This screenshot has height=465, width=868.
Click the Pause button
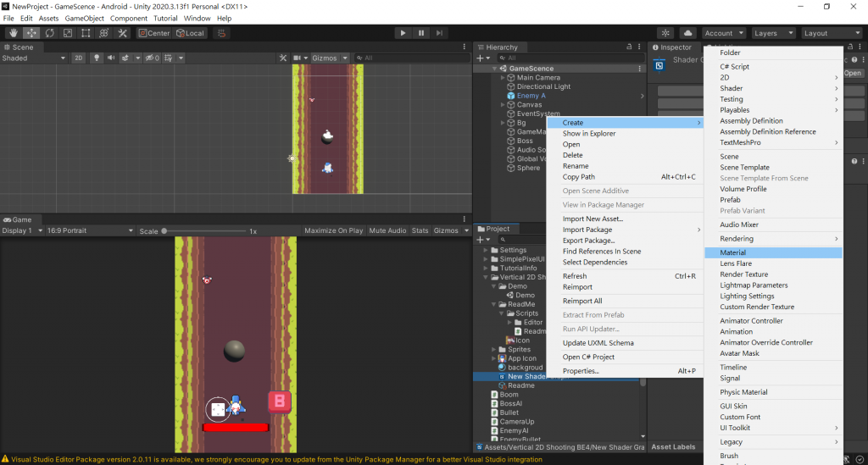point(421,33)
